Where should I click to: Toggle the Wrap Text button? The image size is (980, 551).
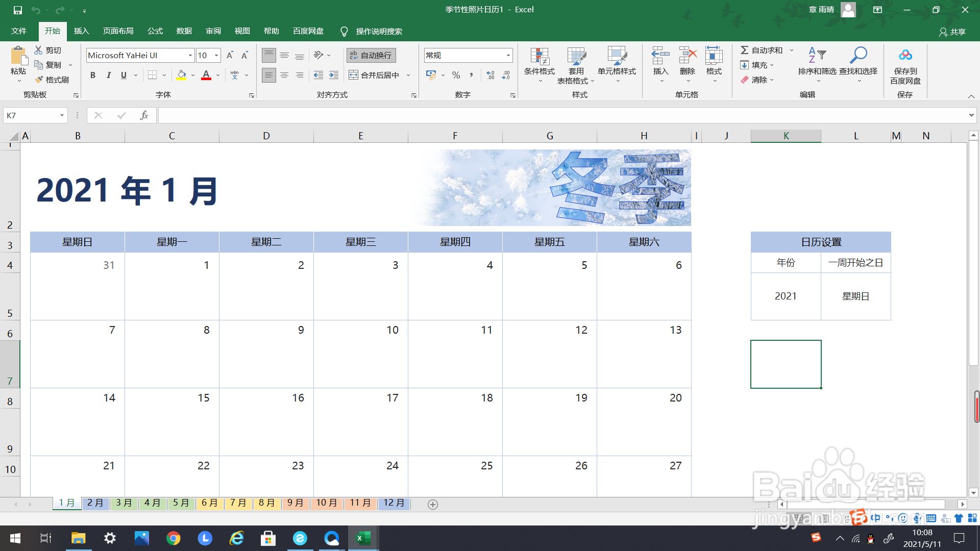tap(371, 55)
